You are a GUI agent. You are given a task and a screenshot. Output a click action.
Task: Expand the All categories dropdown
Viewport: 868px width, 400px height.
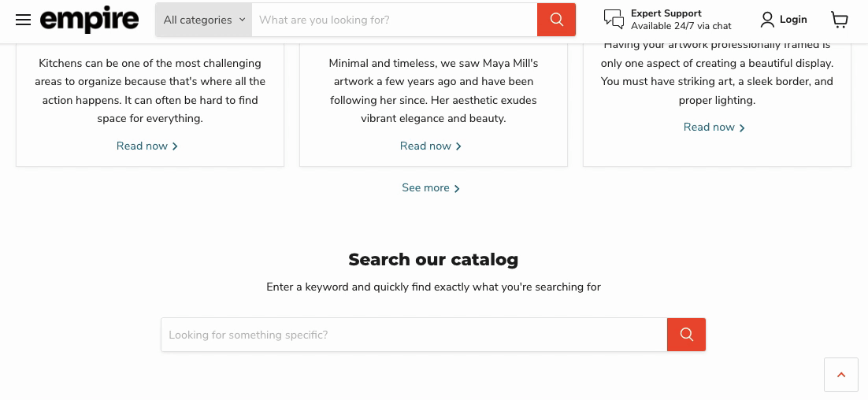click(x=203, y=20)
